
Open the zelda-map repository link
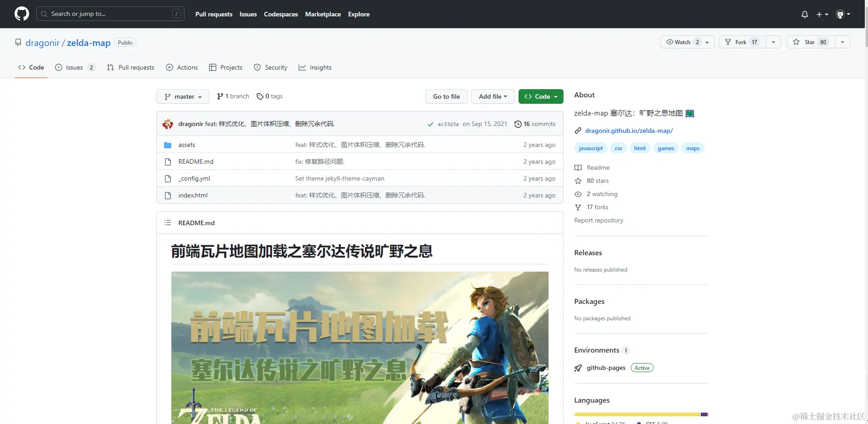click(89, 43)
